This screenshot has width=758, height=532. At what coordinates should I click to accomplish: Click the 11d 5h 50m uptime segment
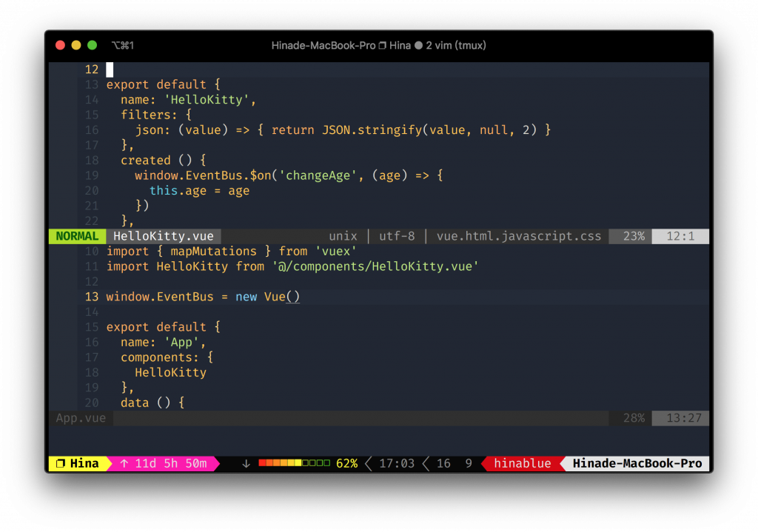[171, 463]
